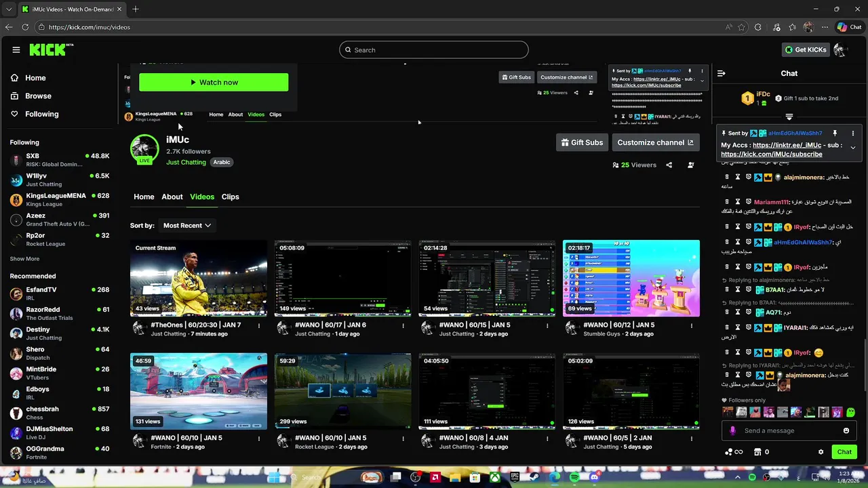Open the main Customize channel button
Viewport: 868px width, 488px height.
[x=655, y=142]
